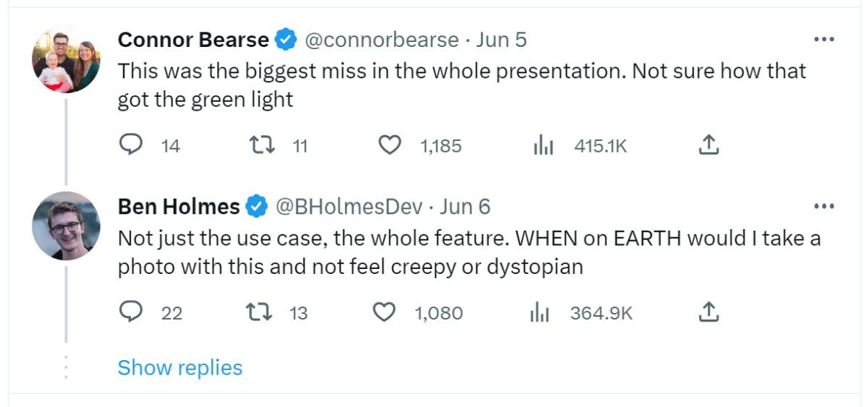
Task: View analytics for Ben Holmes's tweet
Action: pos(540,312)
